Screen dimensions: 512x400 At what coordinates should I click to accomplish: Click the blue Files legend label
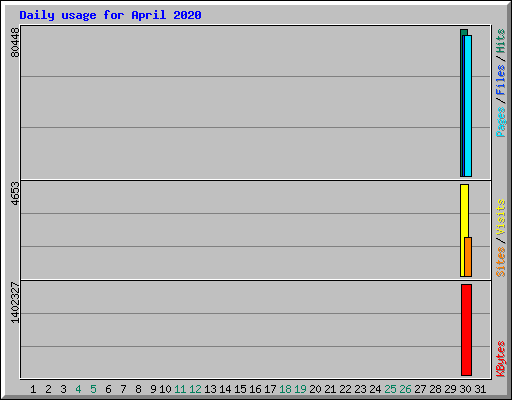click(501, 80)
